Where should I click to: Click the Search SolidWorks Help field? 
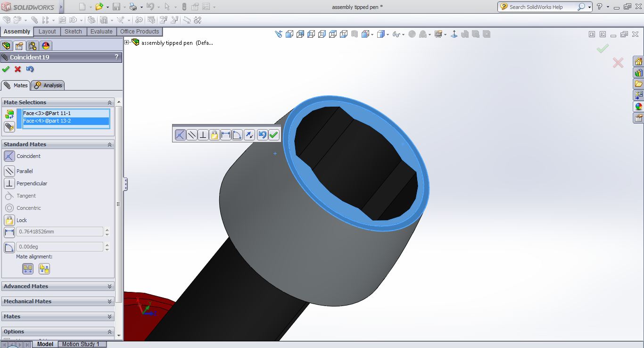(542, 7)
